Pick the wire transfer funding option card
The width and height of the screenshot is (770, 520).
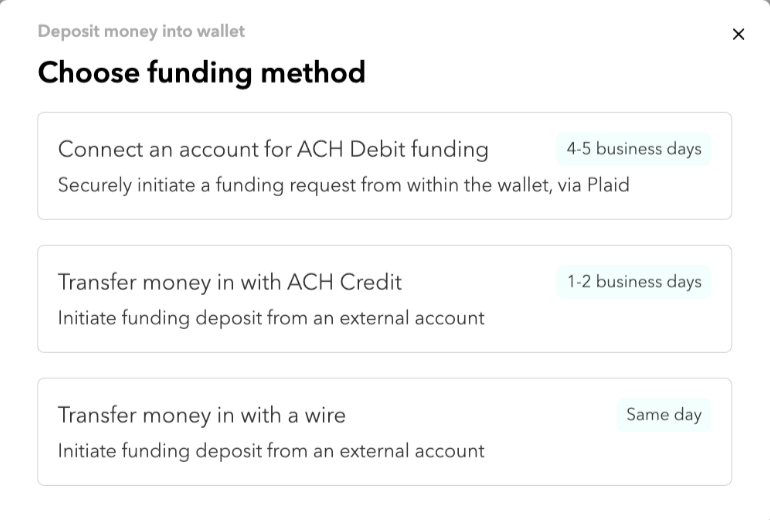(384, 432)
